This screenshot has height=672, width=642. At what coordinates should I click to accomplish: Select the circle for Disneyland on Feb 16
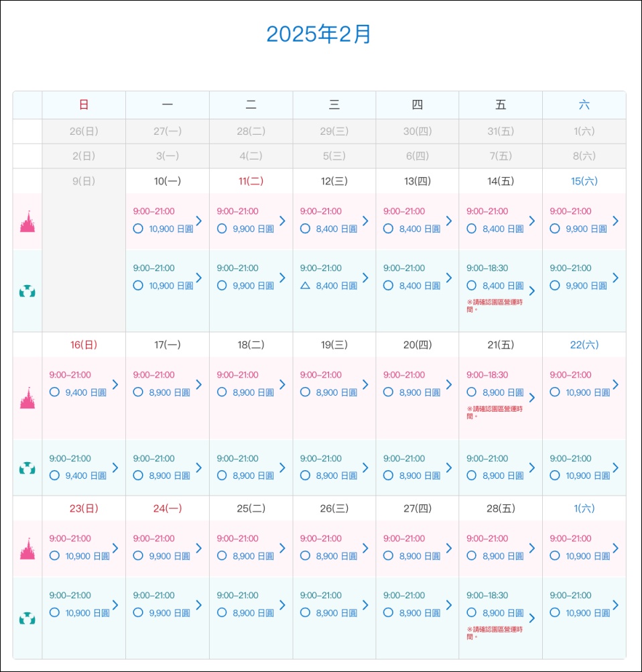pyautogui.click(x=54, y=392)
